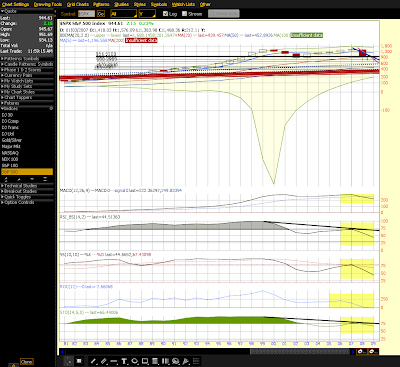Click the gear icon on the Indices header
Image resolution: width=400 pixels, height=367 pixels.
(51, 108)
